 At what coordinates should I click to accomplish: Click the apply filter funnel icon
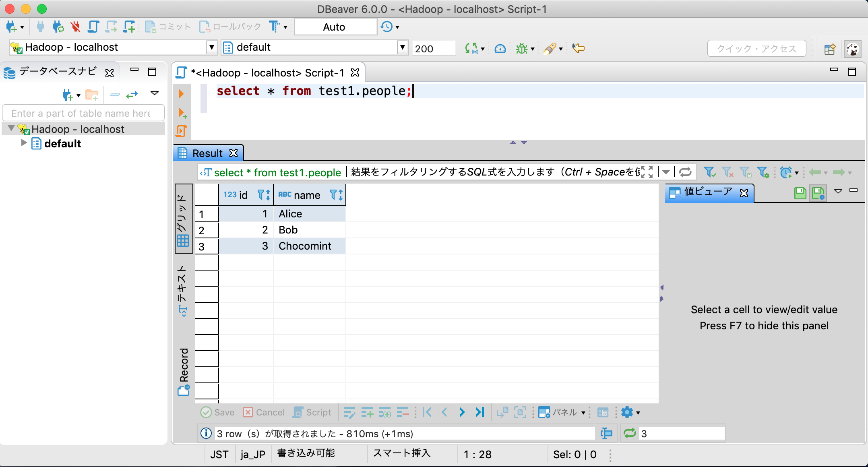(x=710, y=172)
